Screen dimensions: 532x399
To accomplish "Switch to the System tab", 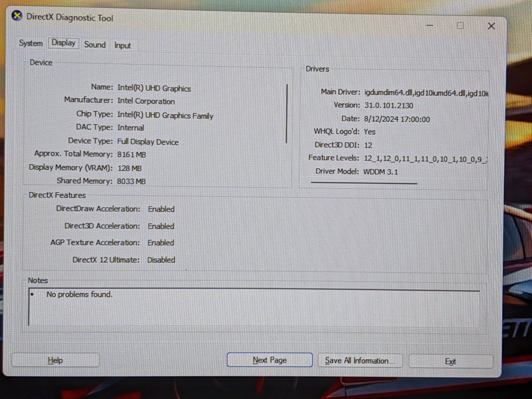I will click(x=31, y=43).
